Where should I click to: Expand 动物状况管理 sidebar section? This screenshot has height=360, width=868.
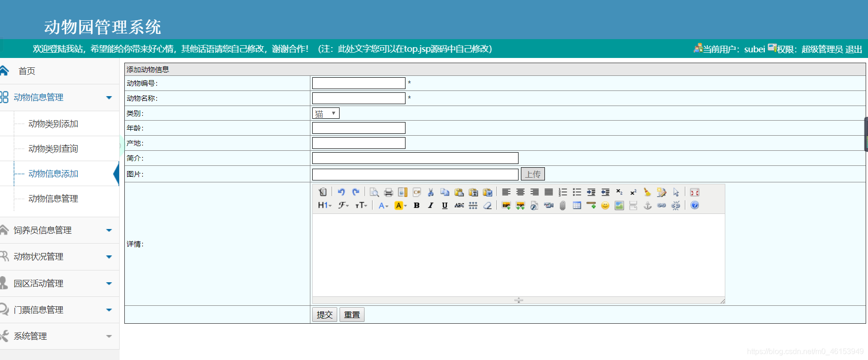59,257
